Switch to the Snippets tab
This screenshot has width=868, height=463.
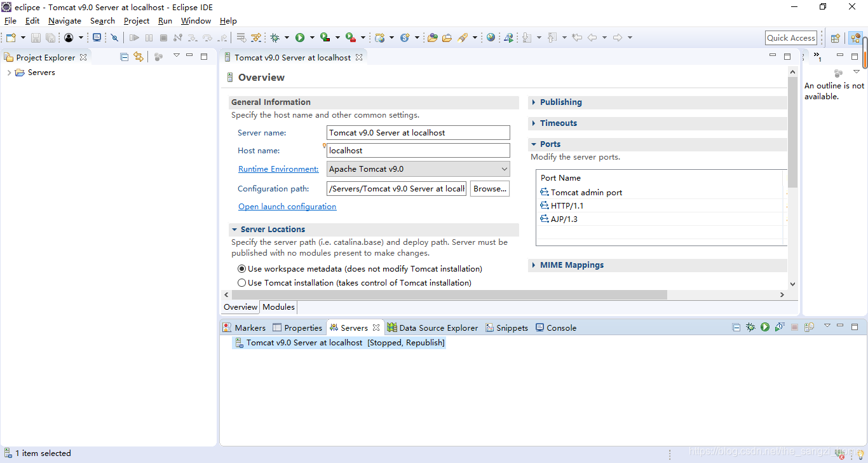point(506,328)
